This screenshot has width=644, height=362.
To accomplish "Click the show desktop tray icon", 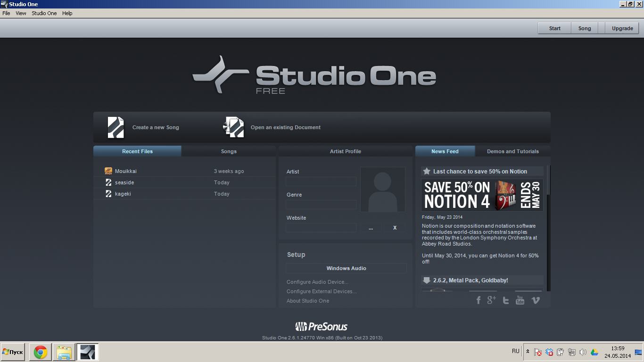I will tap(638, 352).
